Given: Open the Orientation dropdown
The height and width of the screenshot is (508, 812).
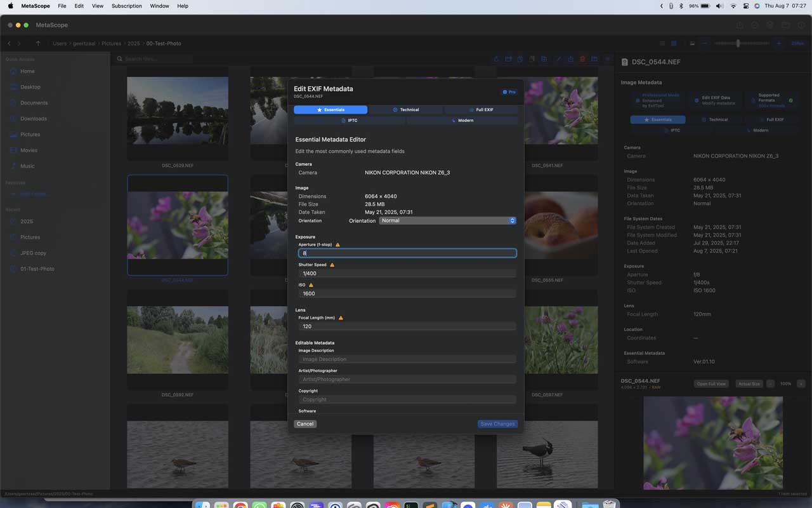Looking at the screenshot, I should point(447,220).
